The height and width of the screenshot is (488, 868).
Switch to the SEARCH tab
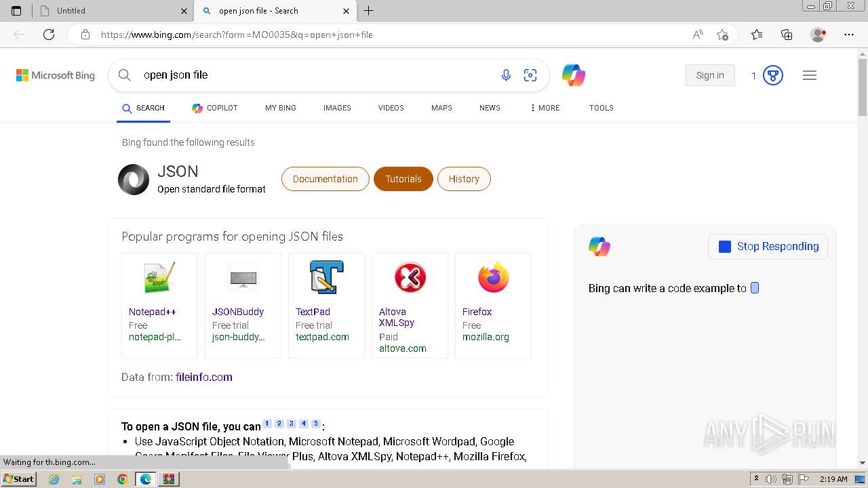[143, 108]
